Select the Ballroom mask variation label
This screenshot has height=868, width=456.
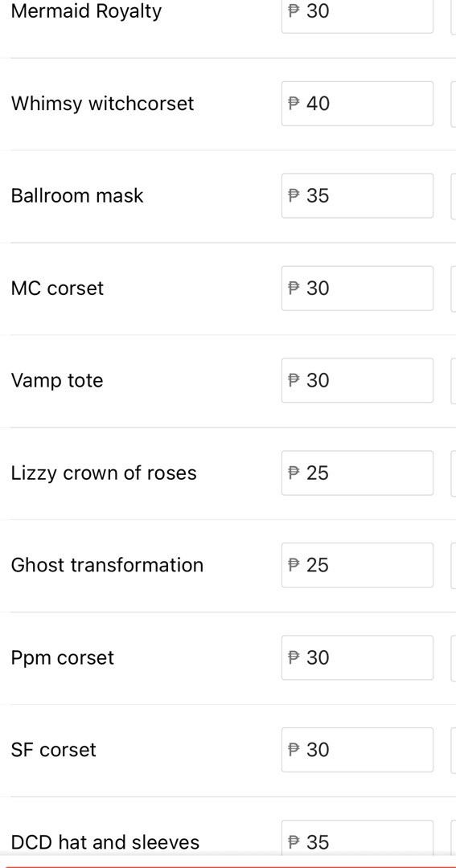click(77, 195)
